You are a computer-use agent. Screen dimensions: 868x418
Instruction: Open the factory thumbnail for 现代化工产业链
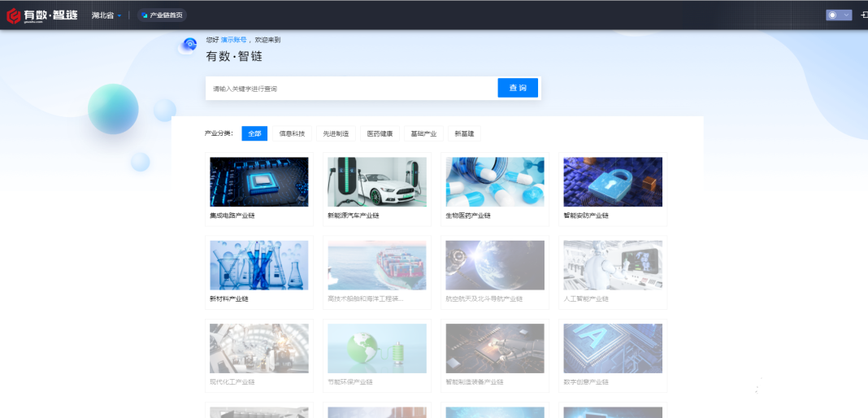[259, 348]
